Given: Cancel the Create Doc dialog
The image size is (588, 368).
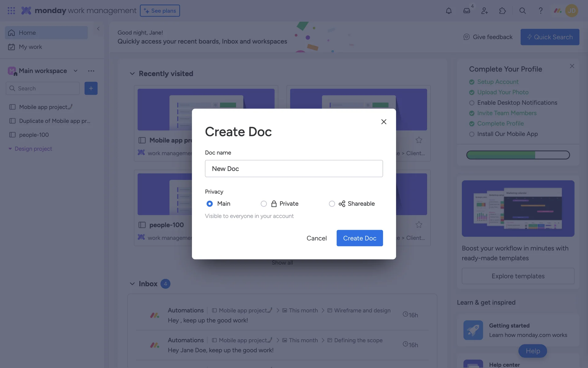Looking at the screenshot, I should 316,238.
